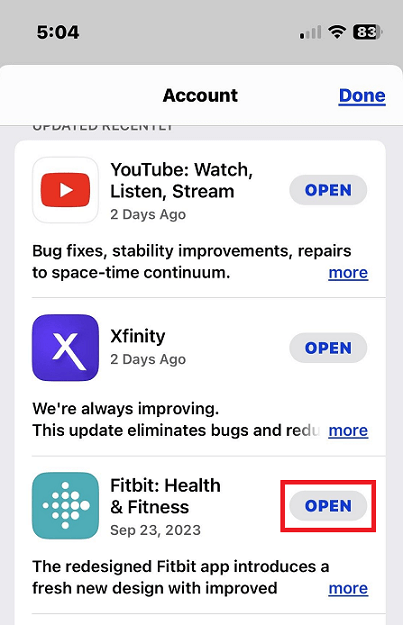403x625 pixels.
Task: Expand Fitbit update notes with more
Action: pos(348,588)
